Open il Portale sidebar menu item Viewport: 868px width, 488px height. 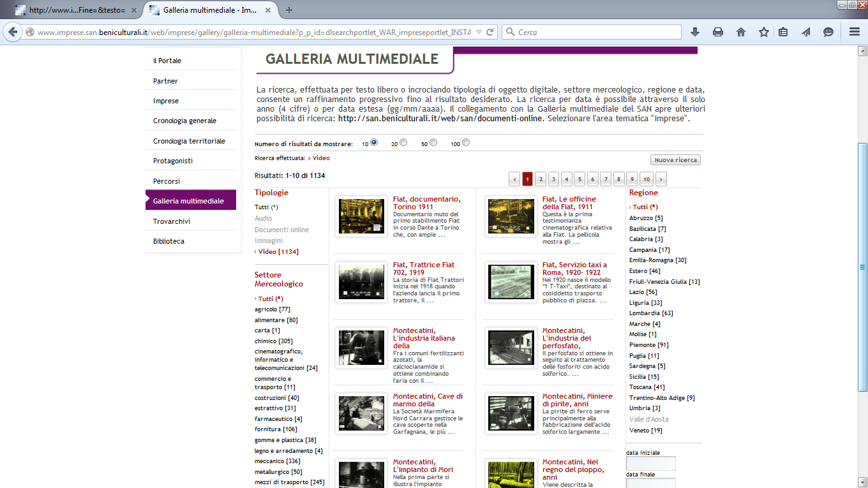point(167,61)
